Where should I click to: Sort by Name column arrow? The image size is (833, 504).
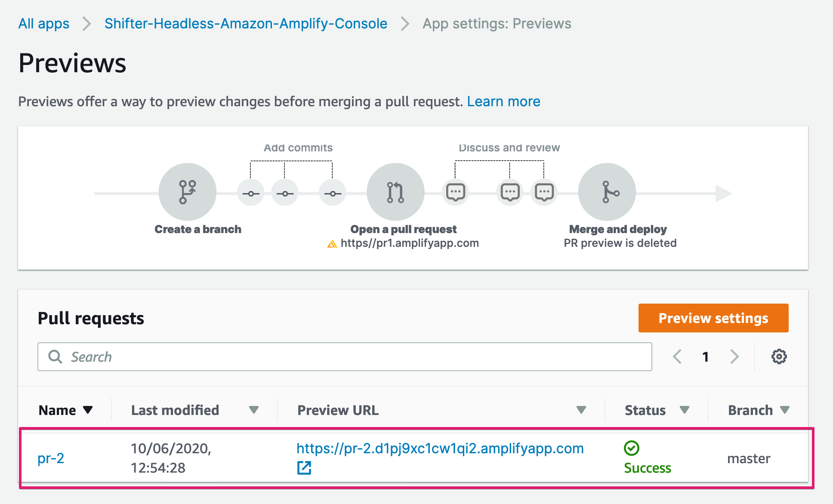pyautogui.click(x=88, y=409)
